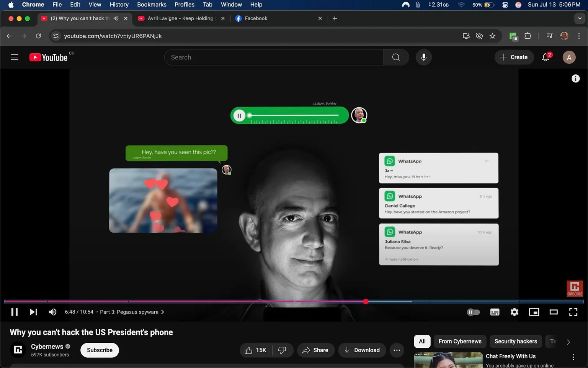Switch to the Facebook tab
The height and width of the screenshot is (368, 588).
point(256,18)
